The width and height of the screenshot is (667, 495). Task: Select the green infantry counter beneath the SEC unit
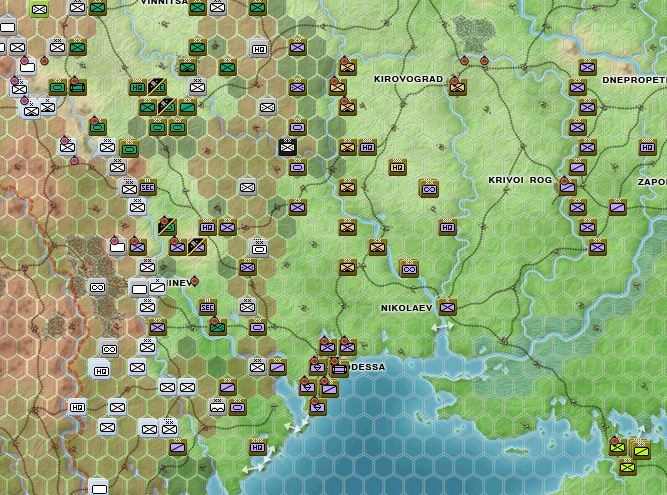tap(217, 327)
